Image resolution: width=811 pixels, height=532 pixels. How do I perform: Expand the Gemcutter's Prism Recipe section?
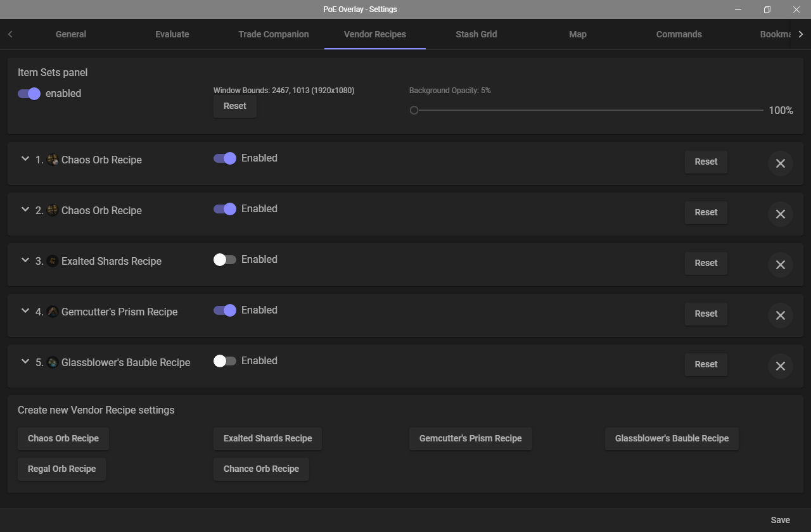25,311
